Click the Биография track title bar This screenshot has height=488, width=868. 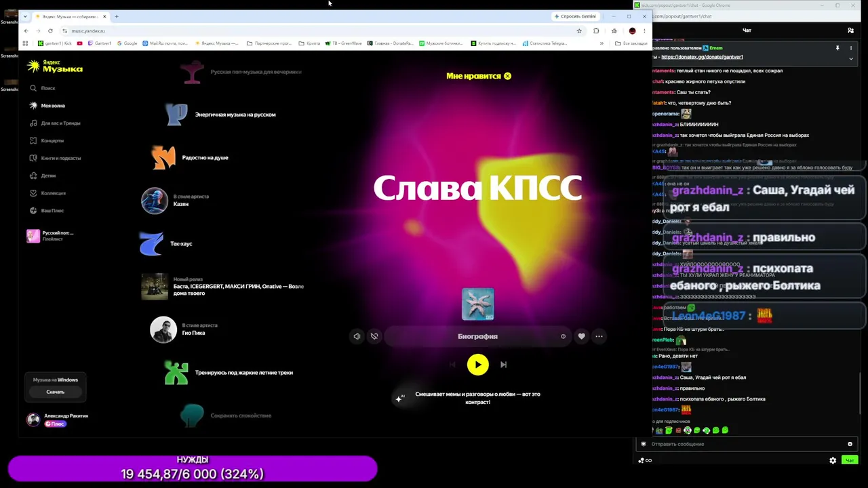click(477, 336)
